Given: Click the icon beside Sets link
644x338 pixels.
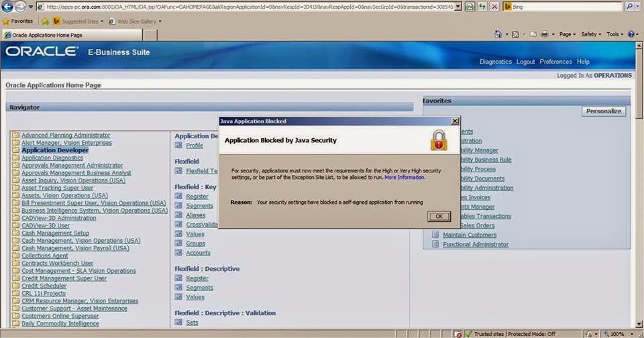Looking at the screenshot, I should (178, 323).
